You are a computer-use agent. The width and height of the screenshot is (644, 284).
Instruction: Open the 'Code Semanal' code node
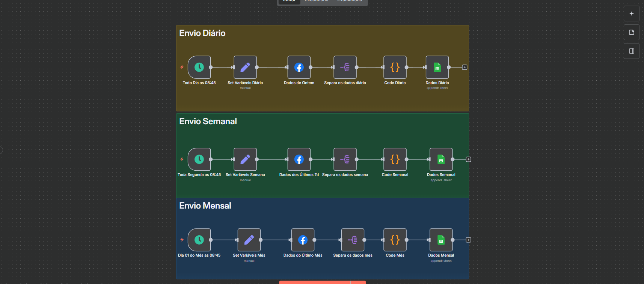tap(395, 159)
